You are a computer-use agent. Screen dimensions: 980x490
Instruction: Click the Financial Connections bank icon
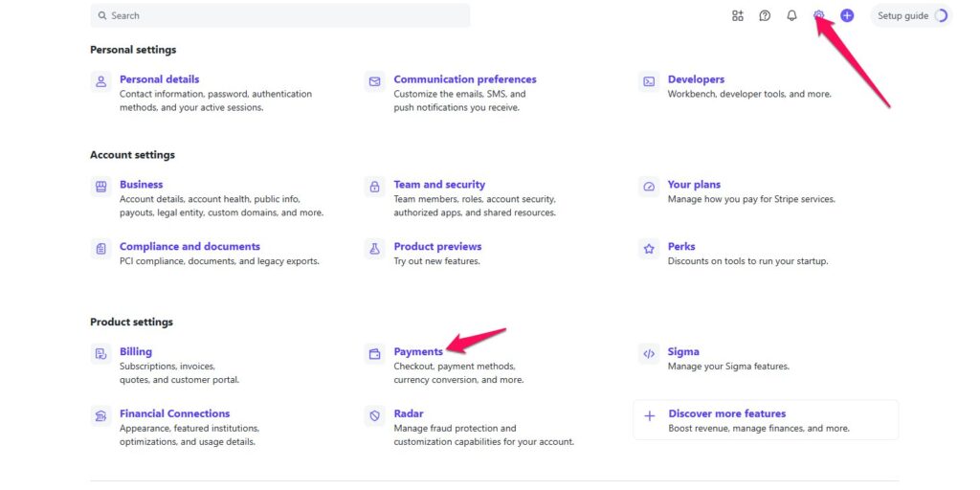pyautogui.click(x=100, y=416)
